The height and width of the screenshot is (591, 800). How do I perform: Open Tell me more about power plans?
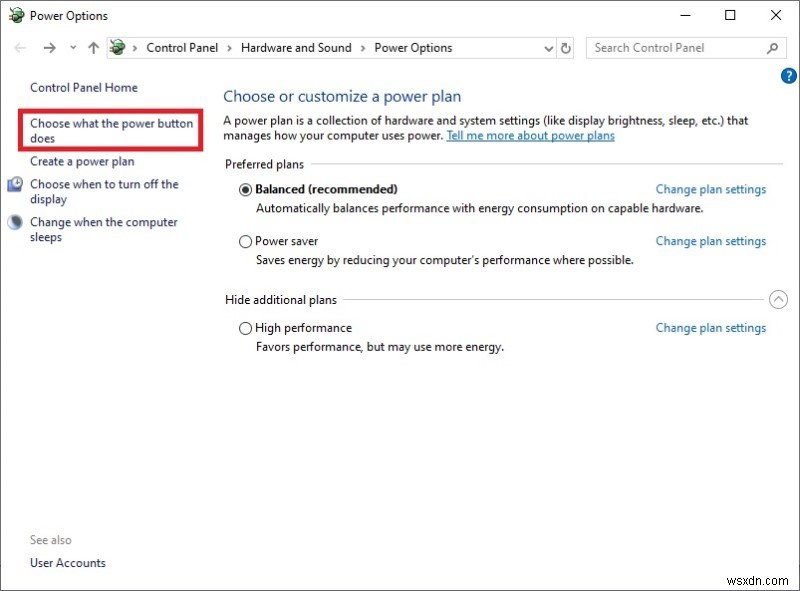point(531,136)
